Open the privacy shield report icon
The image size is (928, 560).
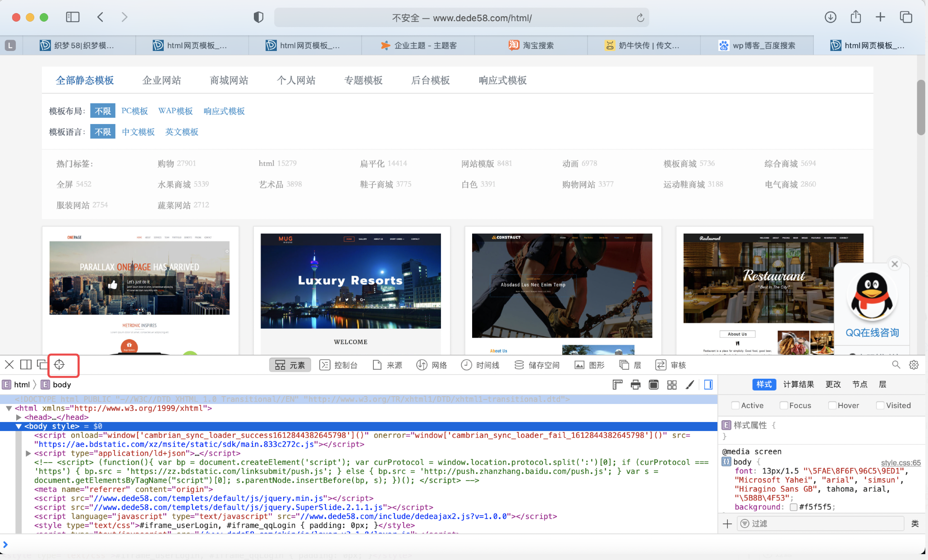pos(258,18)
